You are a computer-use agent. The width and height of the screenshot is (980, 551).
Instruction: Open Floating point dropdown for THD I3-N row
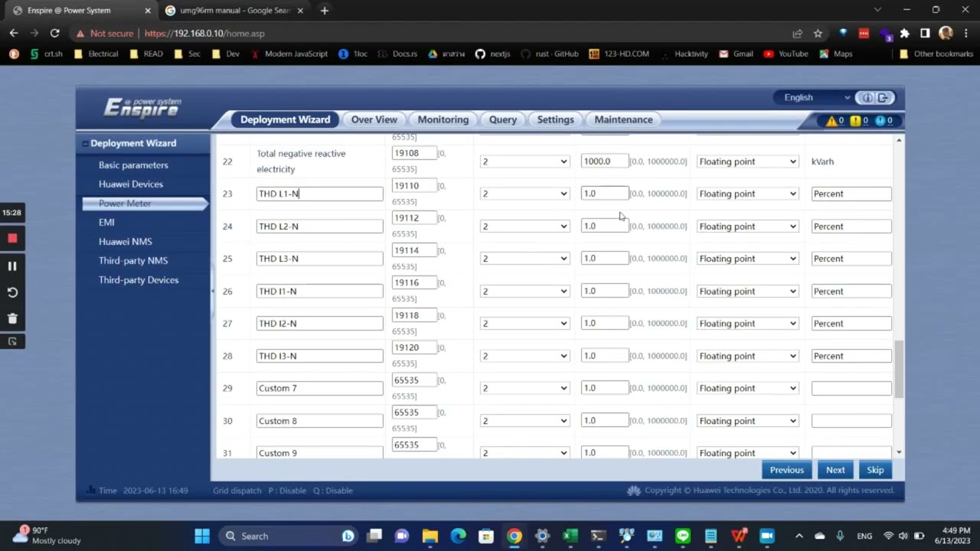point(747,356)
